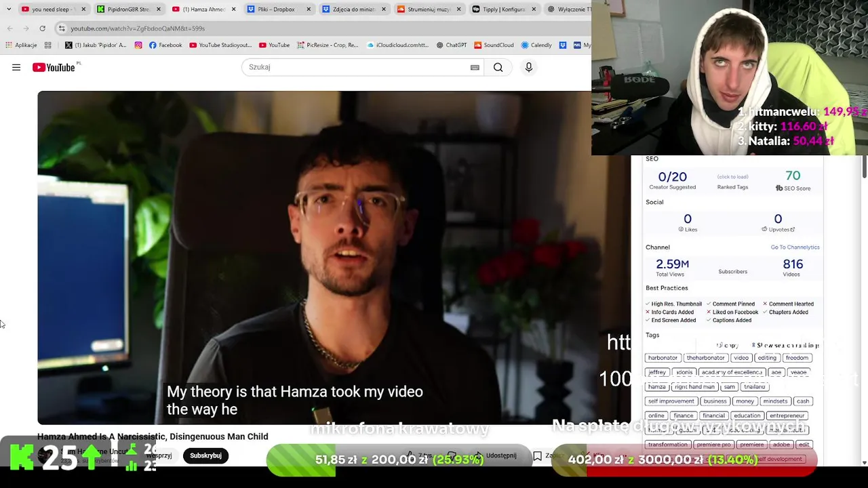Select the 'freedom' tag
868x488 pixels.
[797, 358]
